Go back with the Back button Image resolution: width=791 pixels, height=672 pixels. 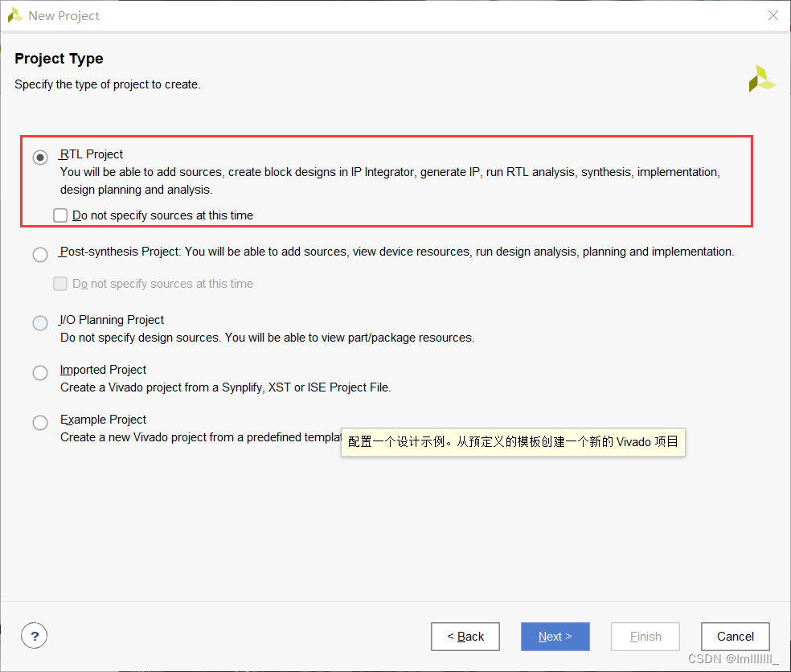coord(465,636)
